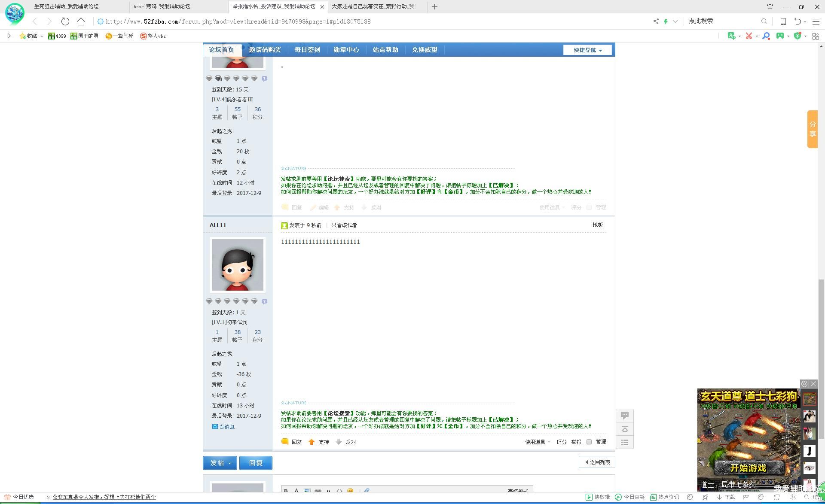This screenshot has height=504, width=825.
Task: Click the ad settings gear icon
Action: (x=804, y=384)
